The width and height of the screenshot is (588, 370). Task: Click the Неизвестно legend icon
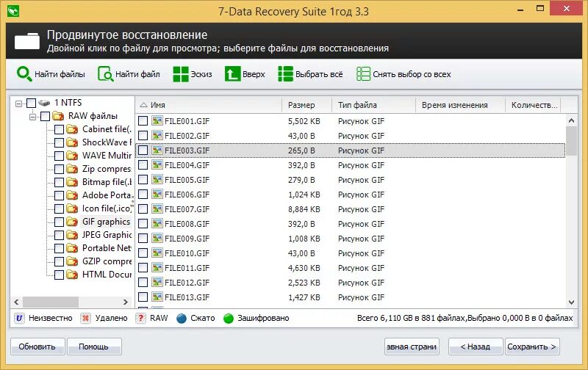[x=20, y=319]
